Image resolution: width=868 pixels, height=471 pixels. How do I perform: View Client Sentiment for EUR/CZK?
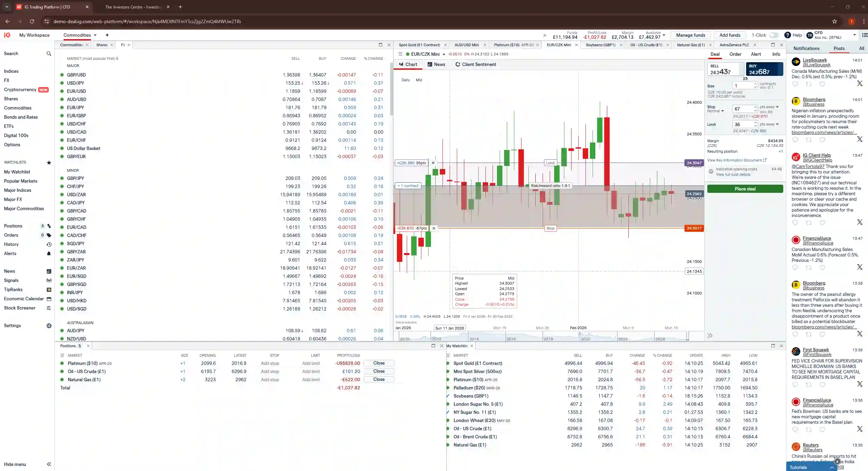click(475, 64)
